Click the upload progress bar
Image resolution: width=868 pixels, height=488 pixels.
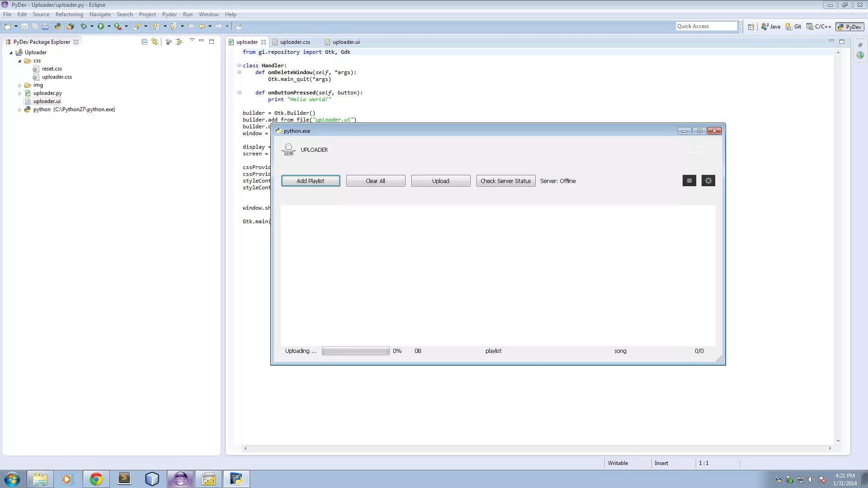(355, 351)
